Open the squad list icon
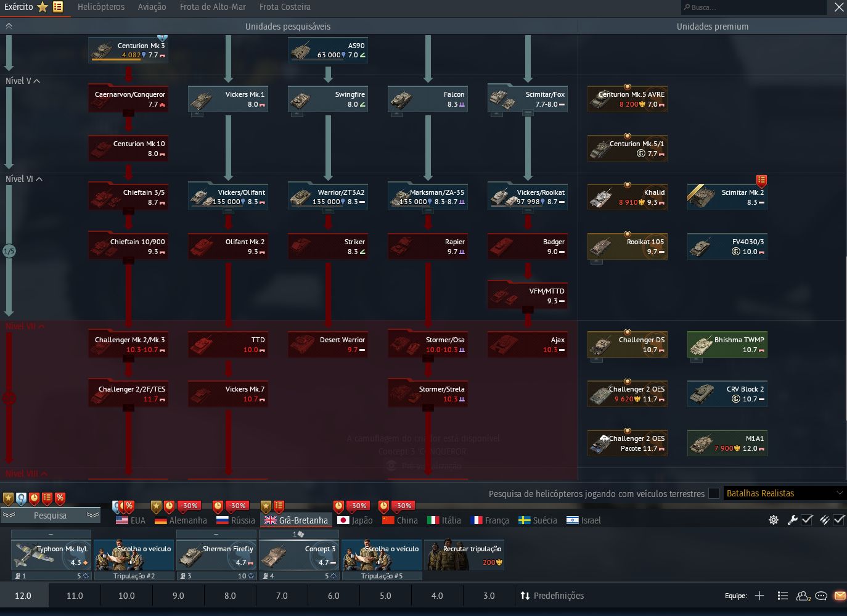Screen dimensions: 847x616 pos(783,596)
